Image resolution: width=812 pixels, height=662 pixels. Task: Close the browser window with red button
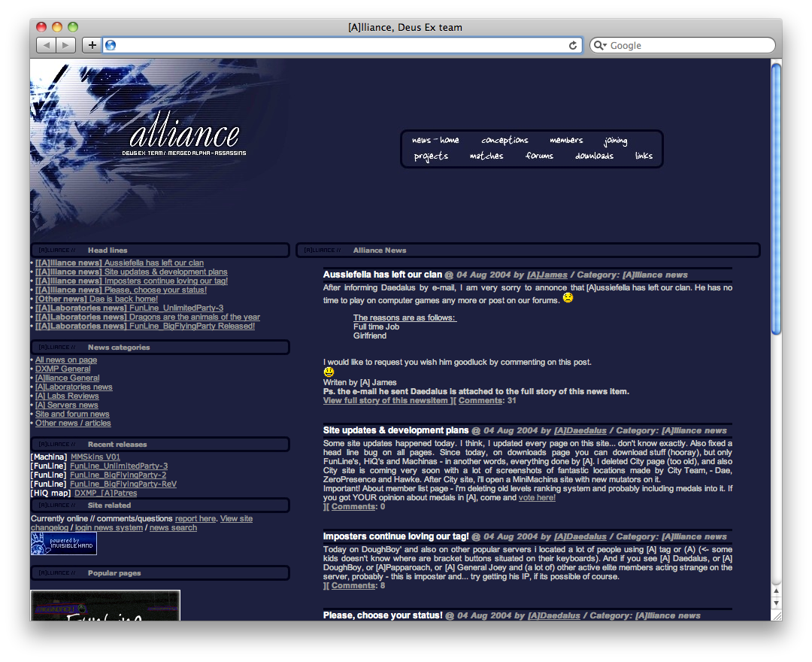point(41,27)
